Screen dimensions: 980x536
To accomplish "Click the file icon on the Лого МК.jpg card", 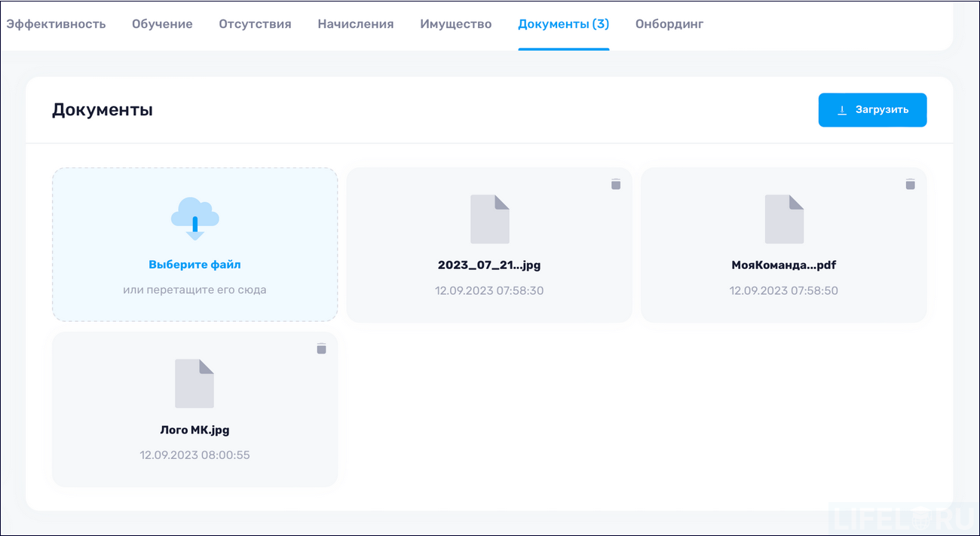I will coord(194,383).
